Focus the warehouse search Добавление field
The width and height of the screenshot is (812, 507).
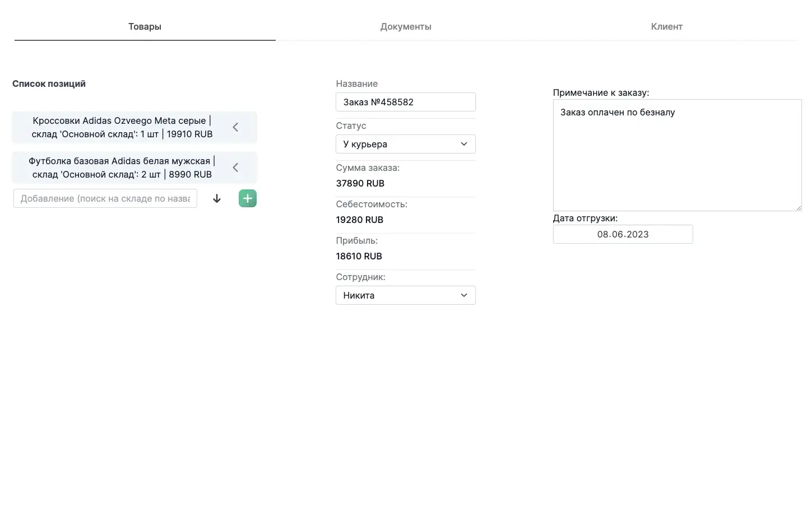pos(105,198)
